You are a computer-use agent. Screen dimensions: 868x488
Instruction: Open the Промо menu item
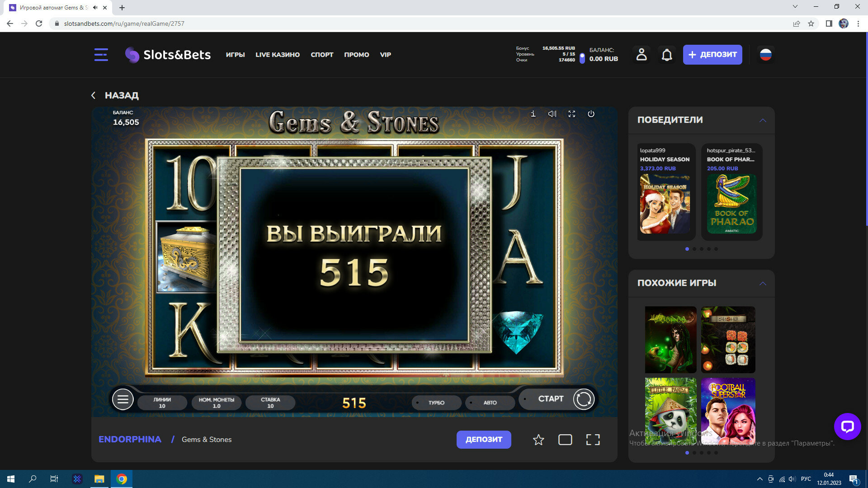356,55
